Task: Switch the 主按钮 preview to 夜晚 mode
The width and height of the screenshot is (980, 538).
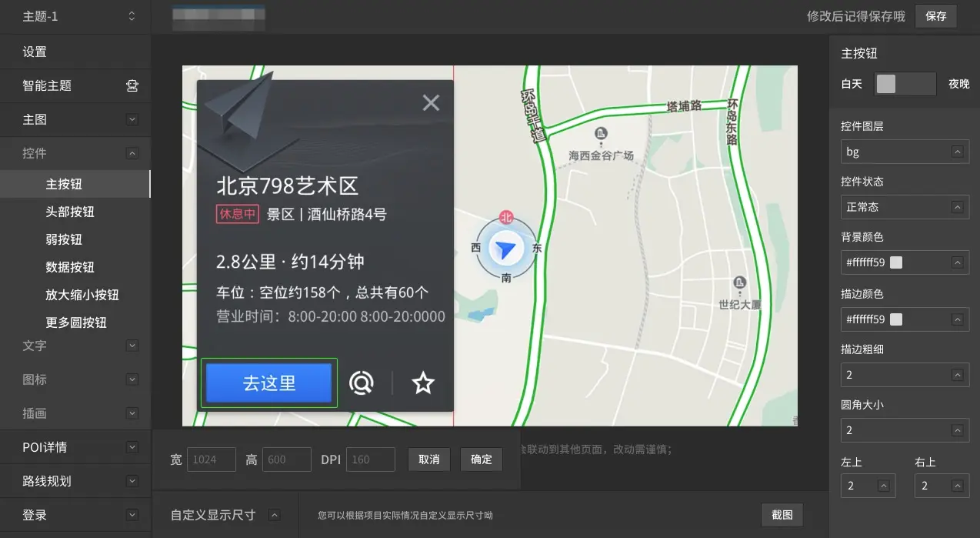Action: click(958, 83)
